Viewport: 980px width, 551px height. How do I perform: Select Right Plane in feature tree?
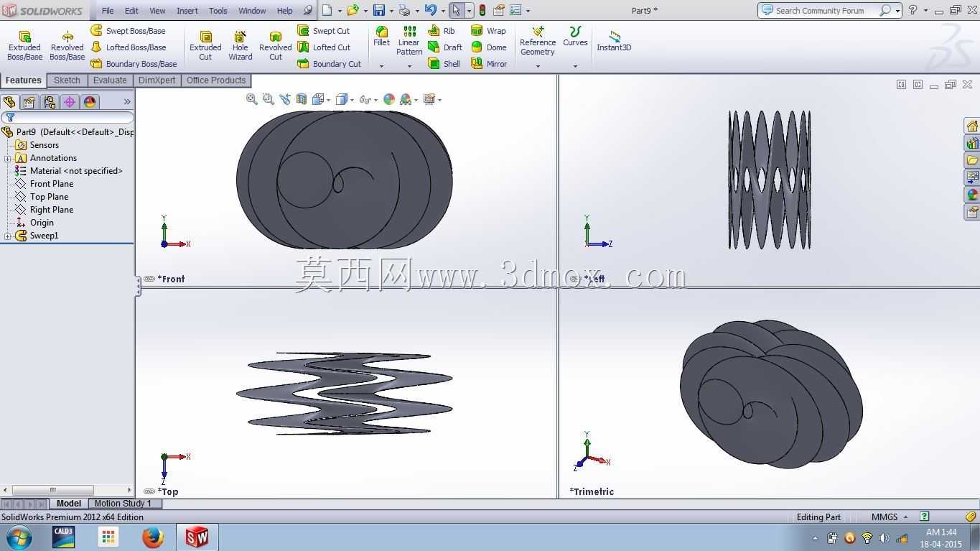[52, 210]
